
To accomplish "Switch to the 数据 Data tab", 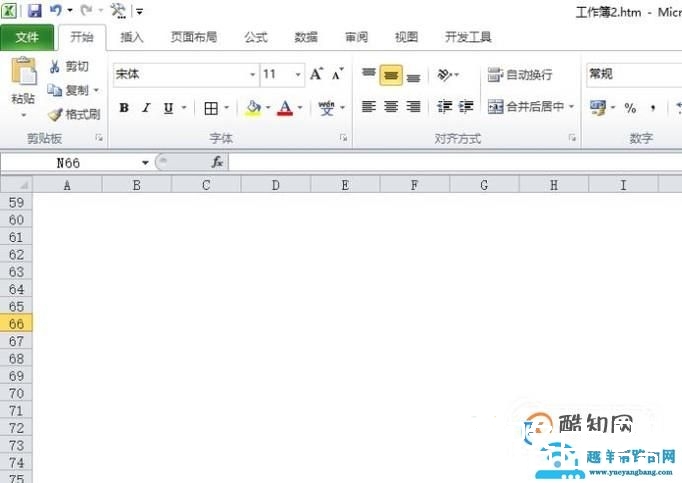I will [306, 37].
